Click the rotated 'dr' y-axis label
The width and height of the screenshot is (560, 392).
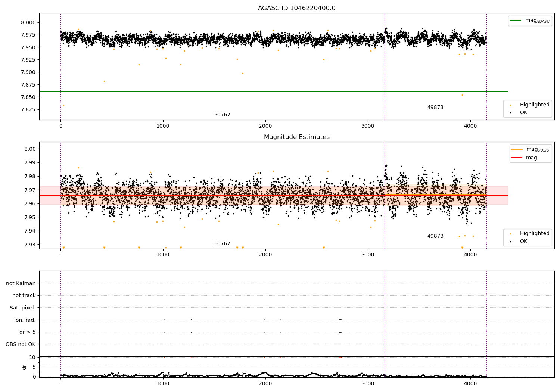[x=24, y=367]
